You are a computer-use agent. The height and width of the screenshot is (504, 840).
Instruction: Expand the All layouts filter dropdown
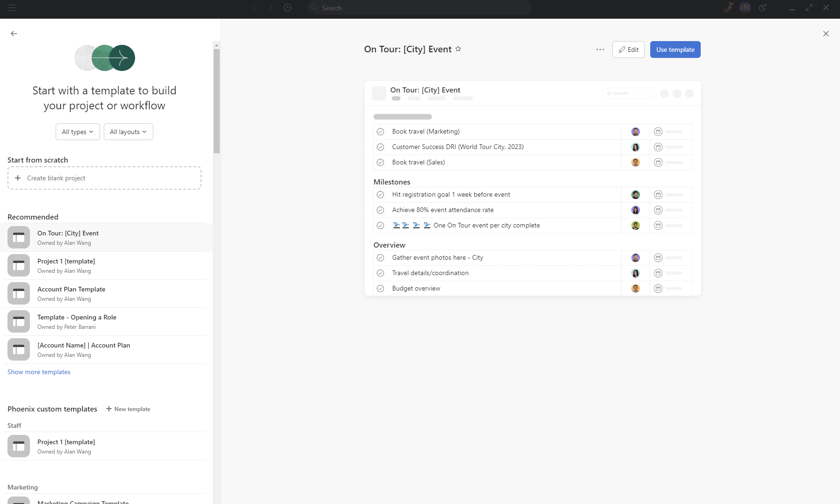click(128, 132)
